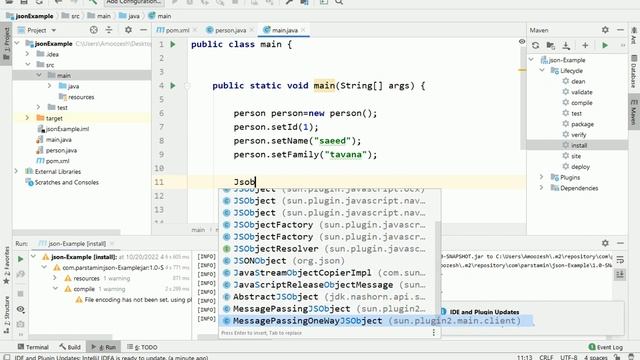Add Maven project plus icon
The width and height of the screenshot is (640, 360).
(x=585, y=45)
